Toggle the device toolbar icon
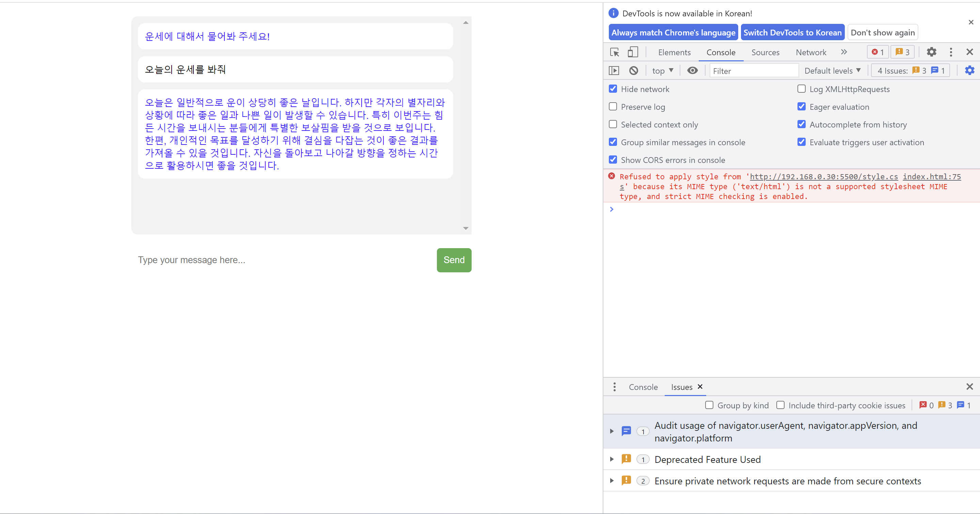The height and width of the screenshot is (514, 980). pos(633,52)
